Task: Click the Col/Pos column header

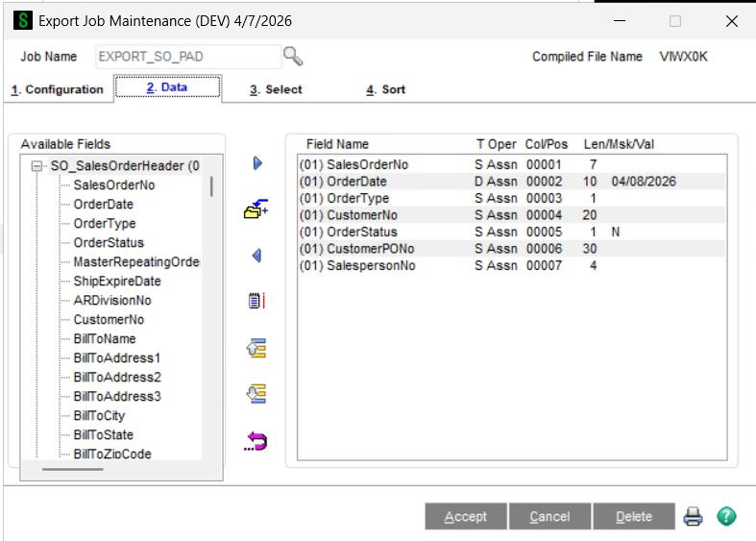Action: [547, 144]
